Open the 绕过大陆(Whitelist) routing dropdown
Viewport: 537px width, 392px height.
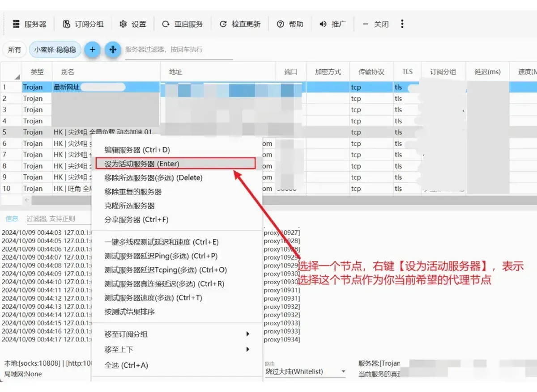[306, 371]
